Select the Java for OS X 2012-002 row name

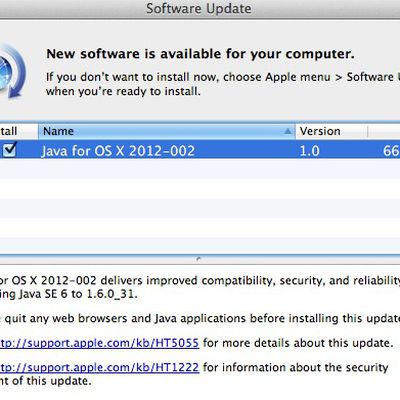(x=118, y=151)
